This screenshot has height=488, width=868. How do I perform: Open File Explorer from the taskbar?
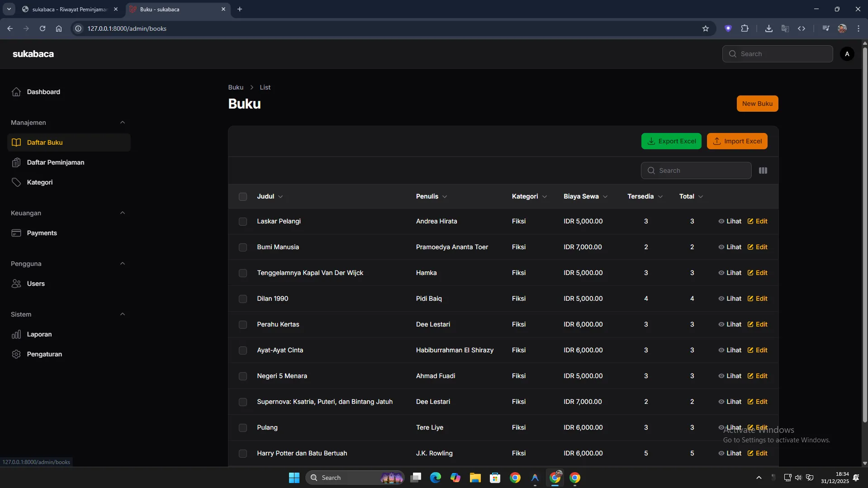pyautogui.click(x=475, y=478)
